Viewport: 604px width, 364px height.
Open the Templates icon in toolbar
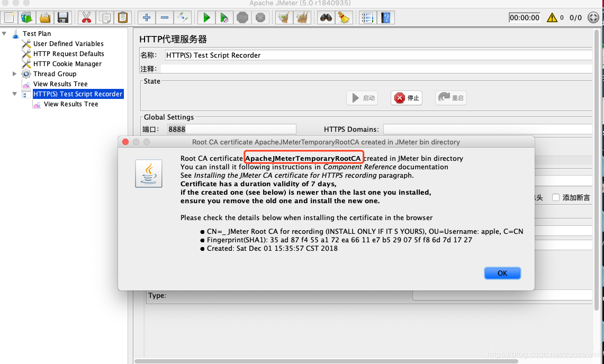coord(26,17)
